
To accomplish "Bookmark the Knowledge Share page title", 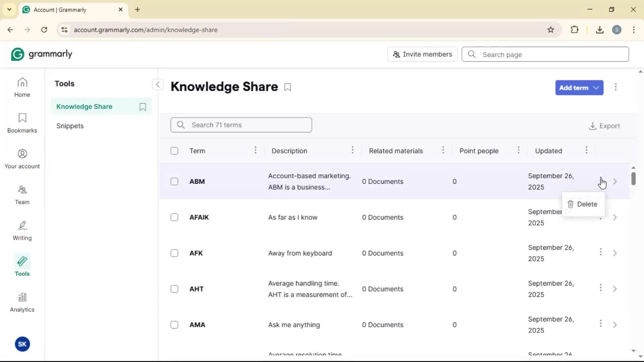I will [287, 87].
